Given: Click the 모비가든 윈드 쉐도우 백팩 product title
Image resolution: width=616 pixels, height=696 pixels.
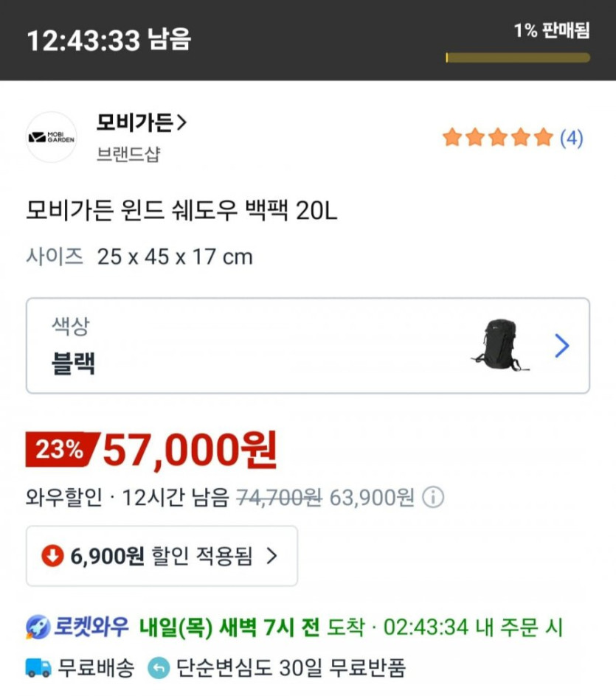Looking at the screenshot, I should (x=181, y=212).
